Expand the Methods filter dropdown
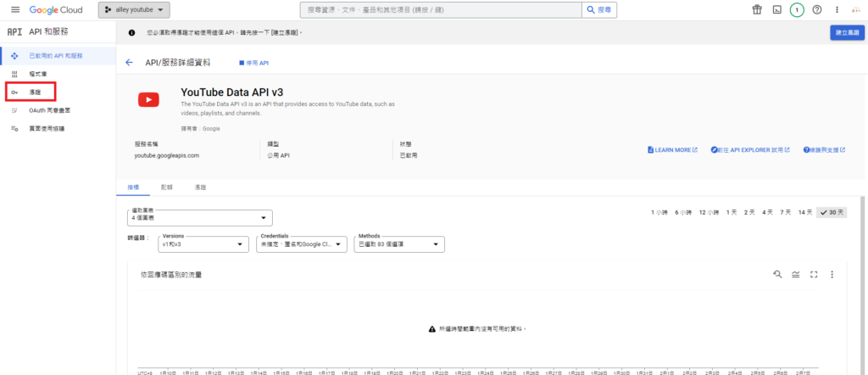The height and width of the screenshot is (375, 868). tap(399, 244)
